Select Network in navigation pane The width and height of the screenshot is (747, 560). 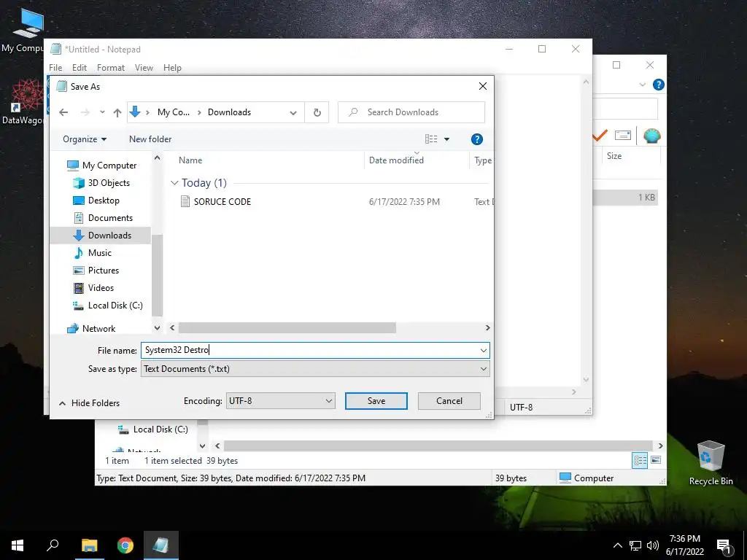point(98,329)
